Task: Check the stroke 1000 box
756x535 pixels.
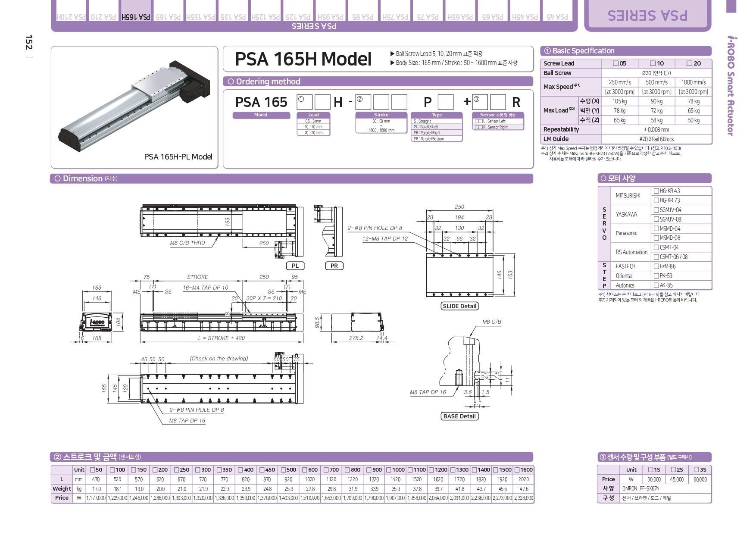Action: click(x=388, y=470)
